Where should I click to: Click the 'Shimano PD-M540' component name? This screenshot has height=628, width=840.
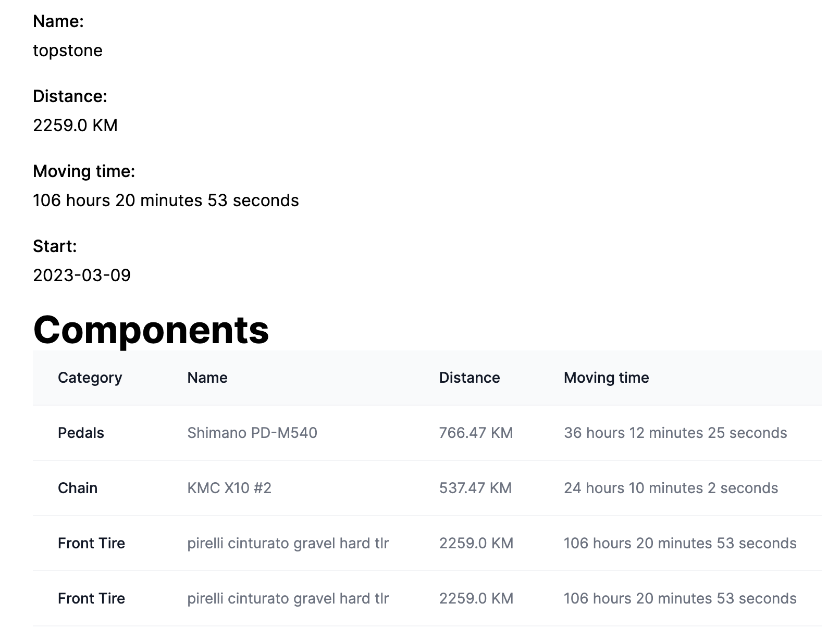pos(252,433)
